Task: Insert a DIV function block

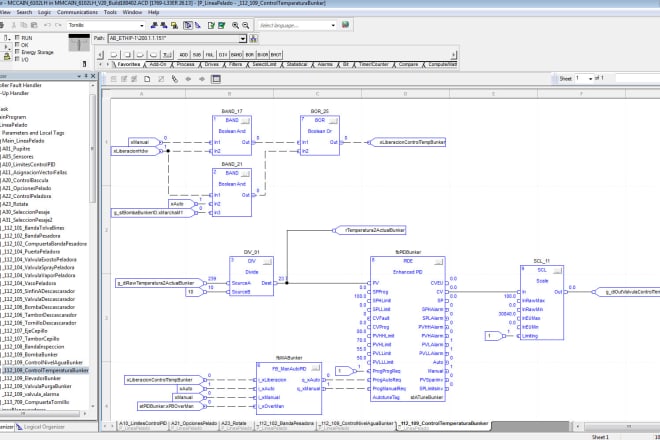Action: (x=223, y=55)
